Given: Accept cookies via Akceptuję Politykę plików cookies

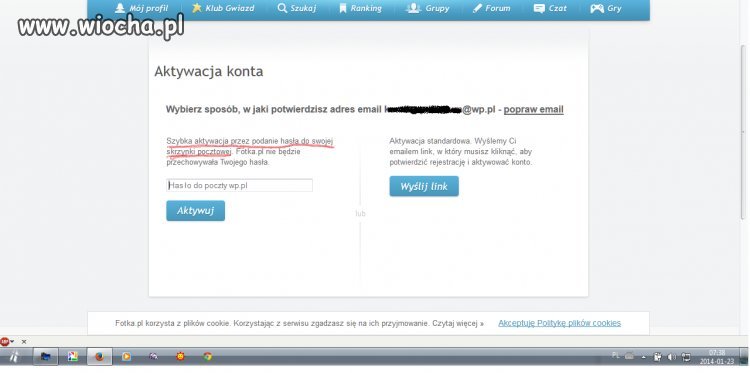Looking at the screenshot, I should pyautogui.click(x=559, y=323).
